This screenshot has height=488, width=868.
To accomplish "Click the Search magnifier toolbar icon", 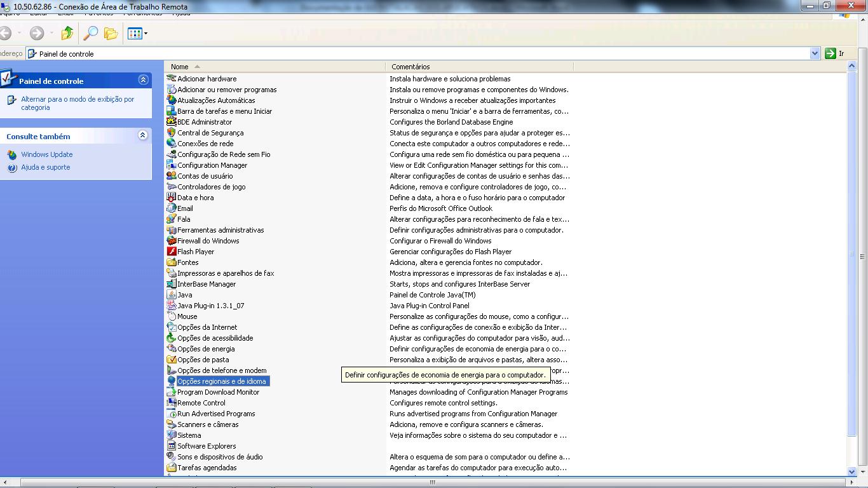I will (x=92, y=34).
